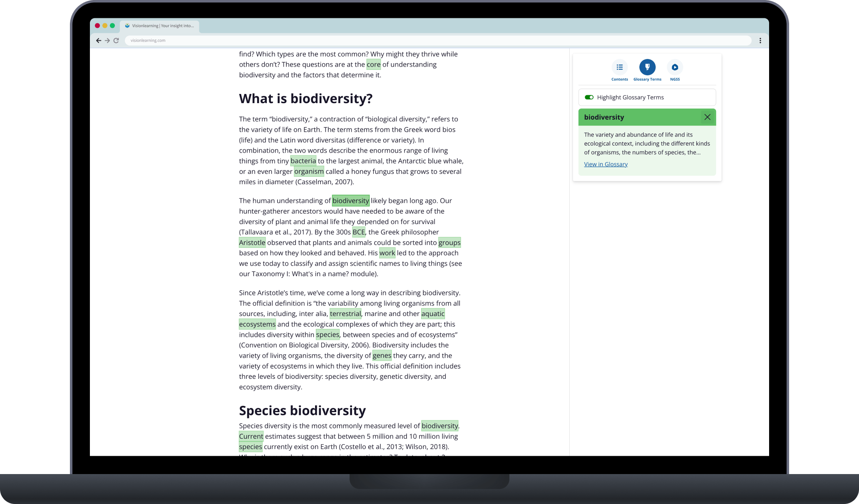Click the three-dot browser menu icon
Viewport: 859px width, 504px height.
click(x=760, y=40)
